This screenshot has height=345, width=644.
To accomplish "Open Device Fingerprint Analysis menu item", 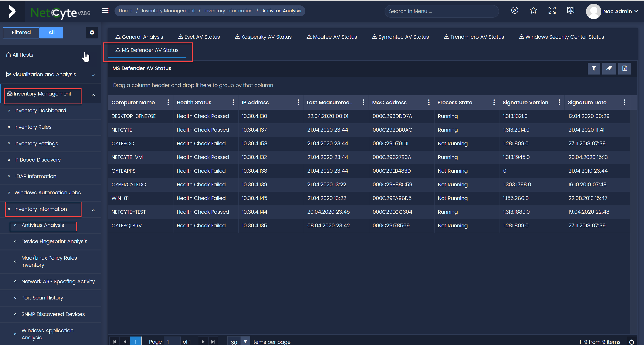I will (50, 242).
